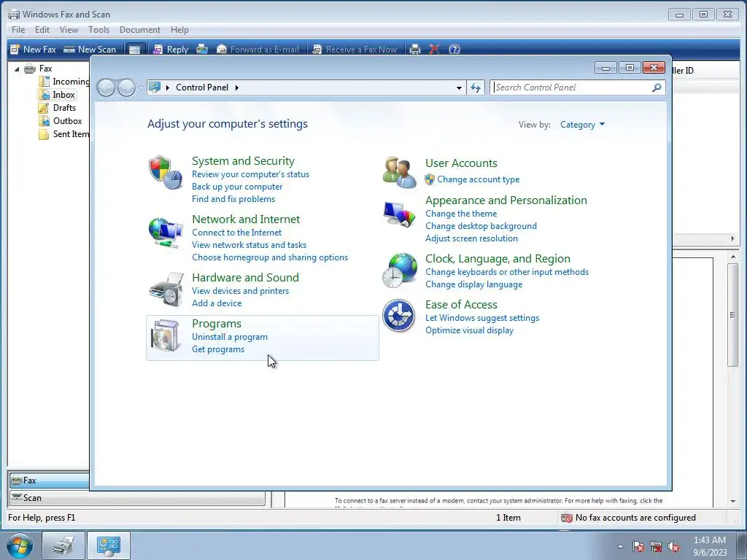Image resolution: width=747 pixels, height=560 pixels.
Task: Click Change desktop background link
Action: point(481,226)
